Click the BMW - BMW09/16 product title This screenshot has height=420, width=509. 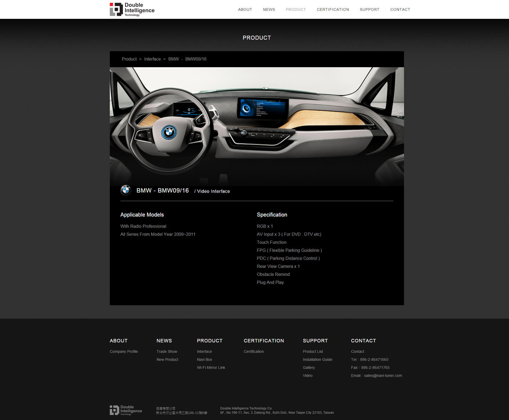(163, 190)
